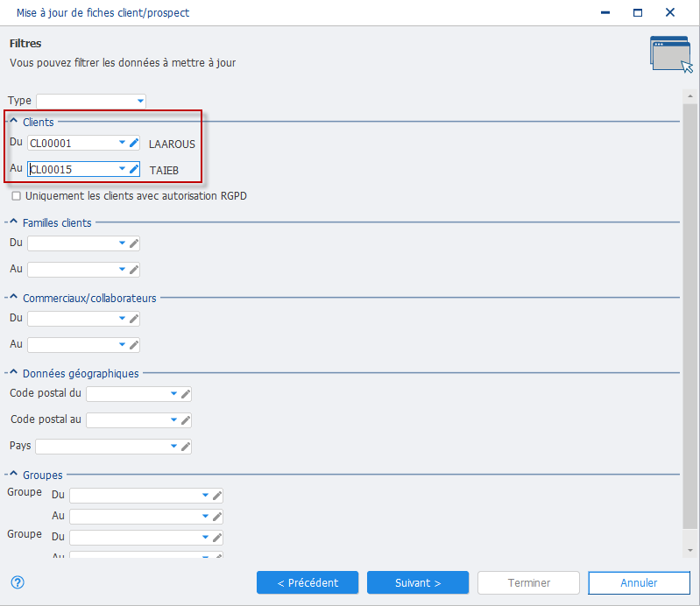Screen dimensions: 700x606
Task: Open Code postal du dropdown
Action: point(173,393)
